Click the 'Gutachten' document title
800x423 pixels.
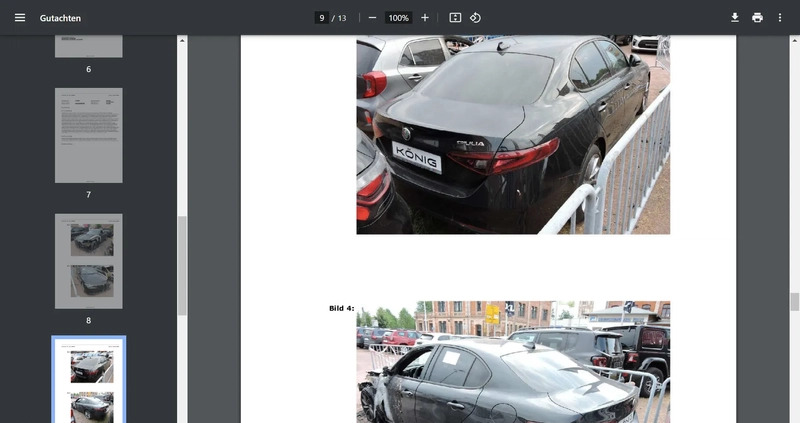point(60,18)
